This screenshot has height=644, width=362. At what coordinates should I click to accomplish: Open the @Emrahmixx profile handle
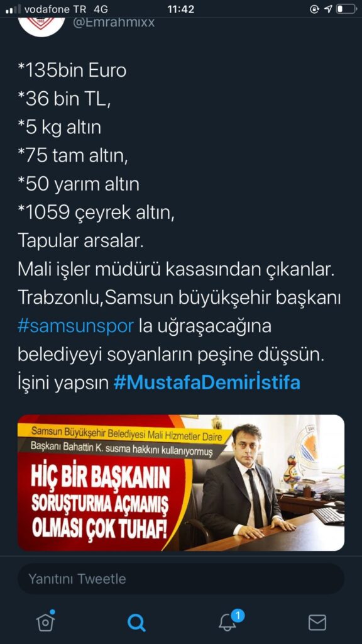point(114,22)
